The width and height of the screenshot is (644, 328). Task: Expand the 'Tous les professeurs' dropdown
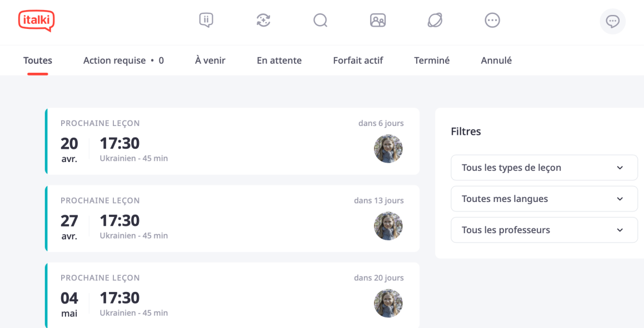pos(545,230)
